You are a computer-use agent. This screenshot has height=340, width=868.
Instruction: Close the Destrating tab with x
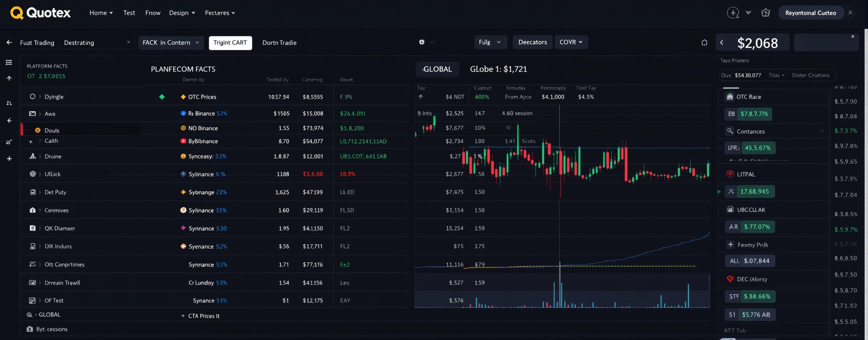click(x=128, y=42)
